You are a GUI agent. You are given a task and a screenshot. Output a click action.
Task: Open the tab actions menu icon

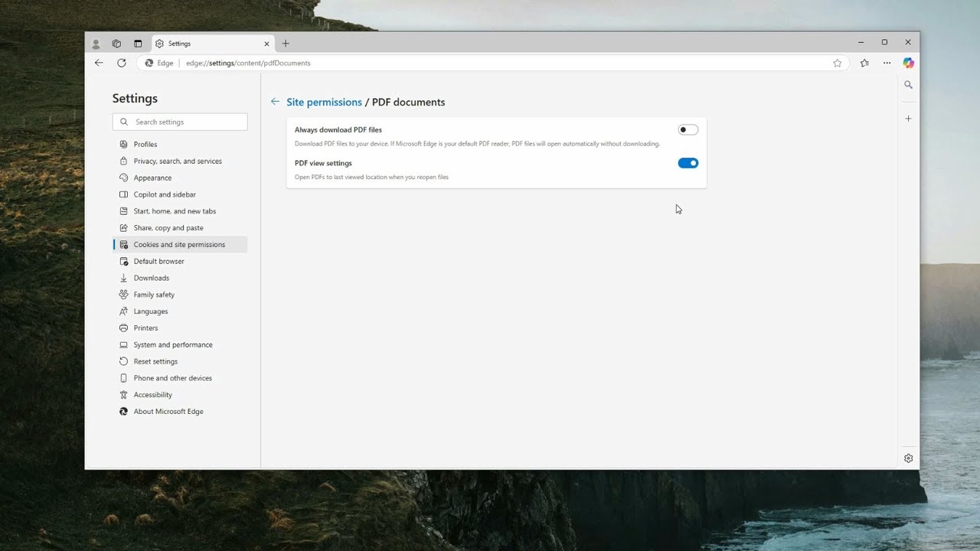(x=138, y=44)
